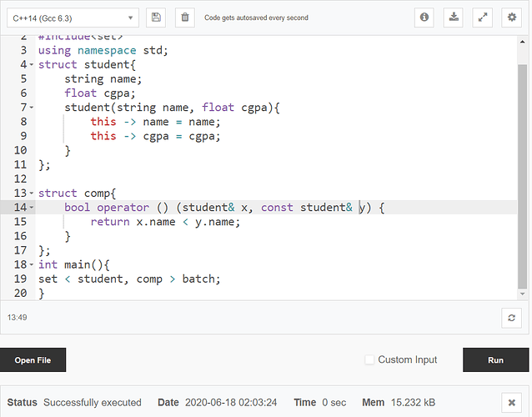Click 'set < student, comp > batch;' line
This screenshot has width=532, height=417.
[x=129, y=279]
